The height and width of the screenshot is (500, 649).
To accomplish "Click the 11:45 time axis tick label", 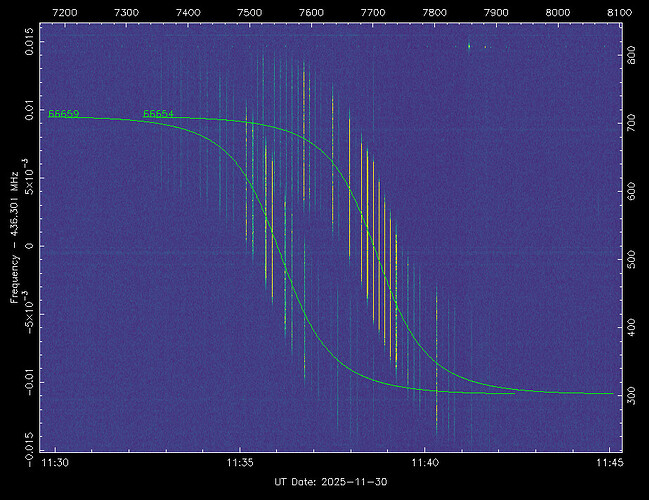I will 609,463.
